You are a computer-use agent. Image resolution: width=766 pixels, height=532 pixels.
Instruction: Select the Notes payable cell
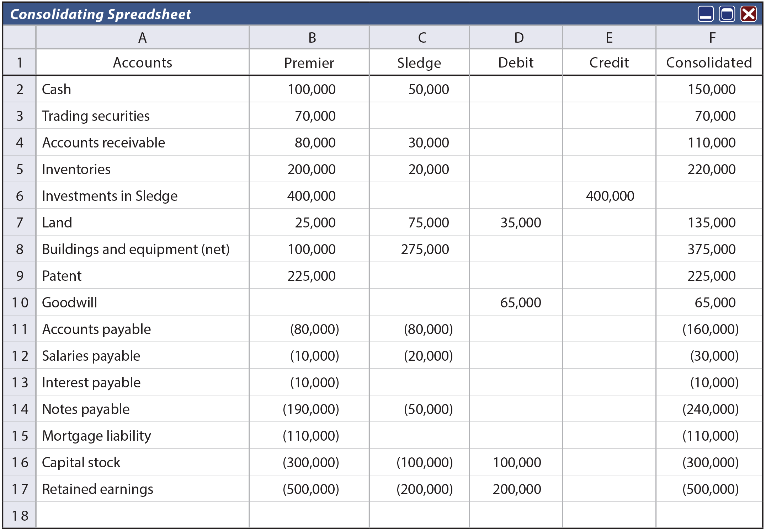click(x=142, y=409)
